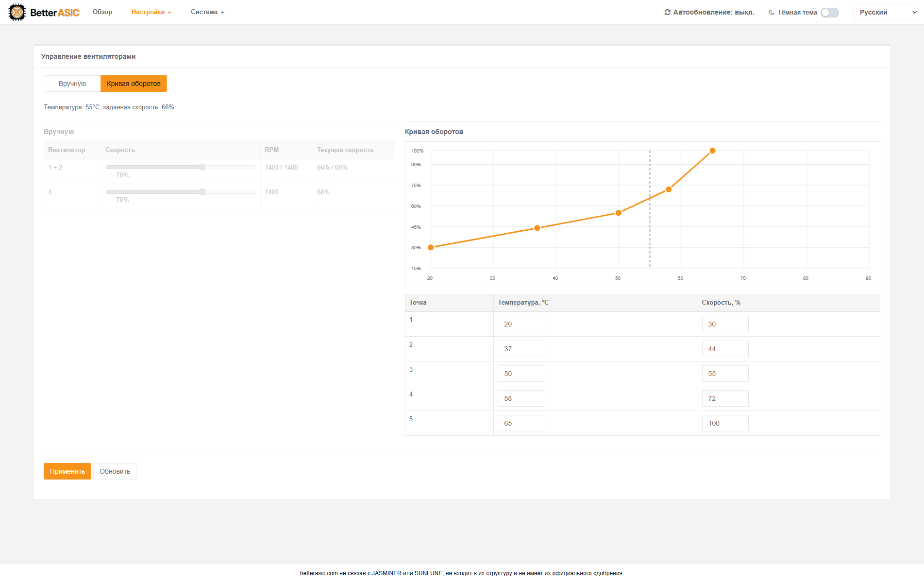924x583 pixels.
Task: Click the Обновить button
Action: point(115,471)
